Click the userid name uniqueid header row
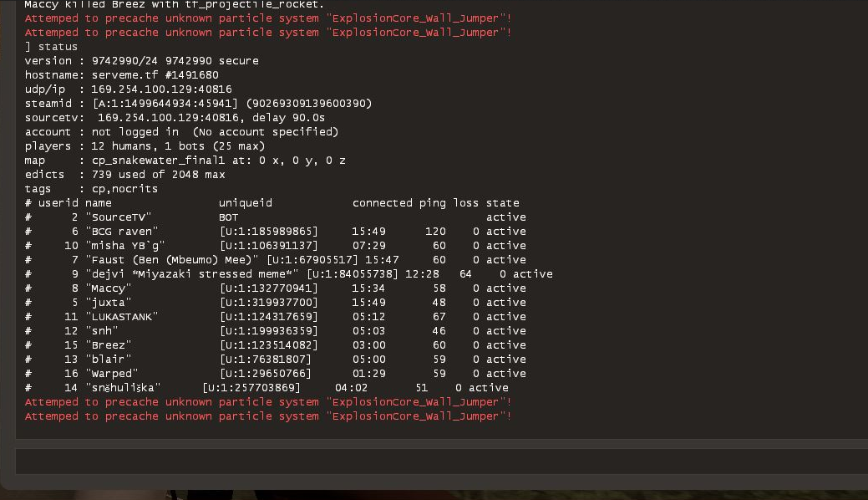This screenshot has height=500, width=868. (272, 203)
